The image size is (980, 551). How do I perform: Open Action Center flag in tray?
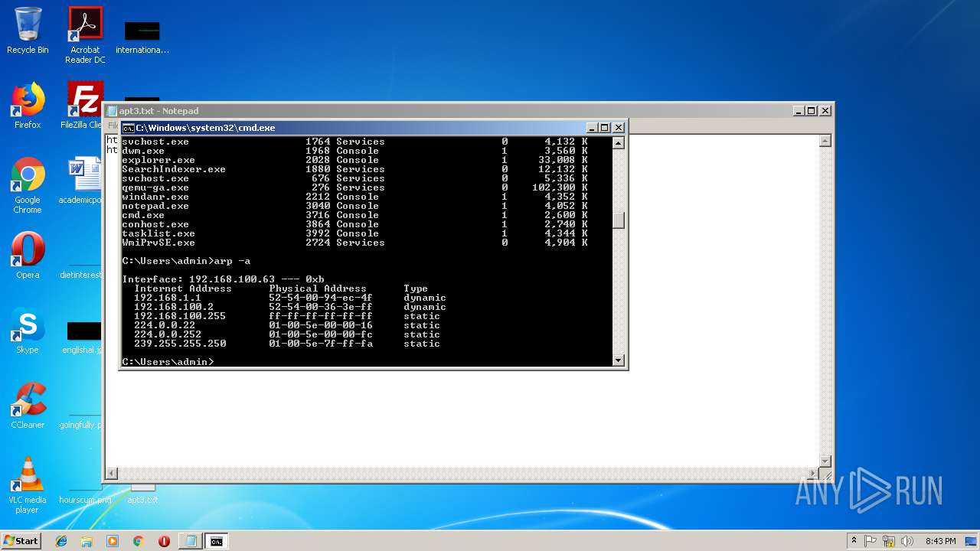pos(871,541)
